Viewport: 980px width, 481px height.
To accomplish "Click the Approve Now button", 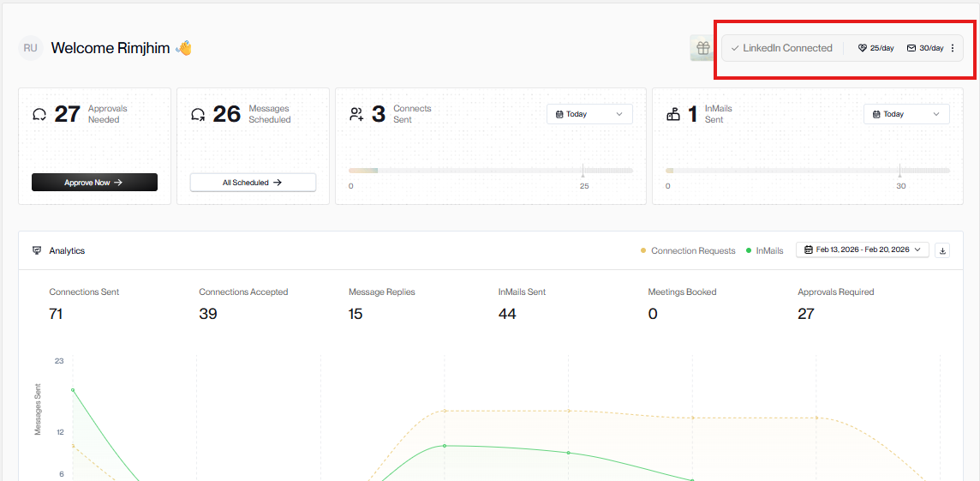I will (x=94, y=182).
